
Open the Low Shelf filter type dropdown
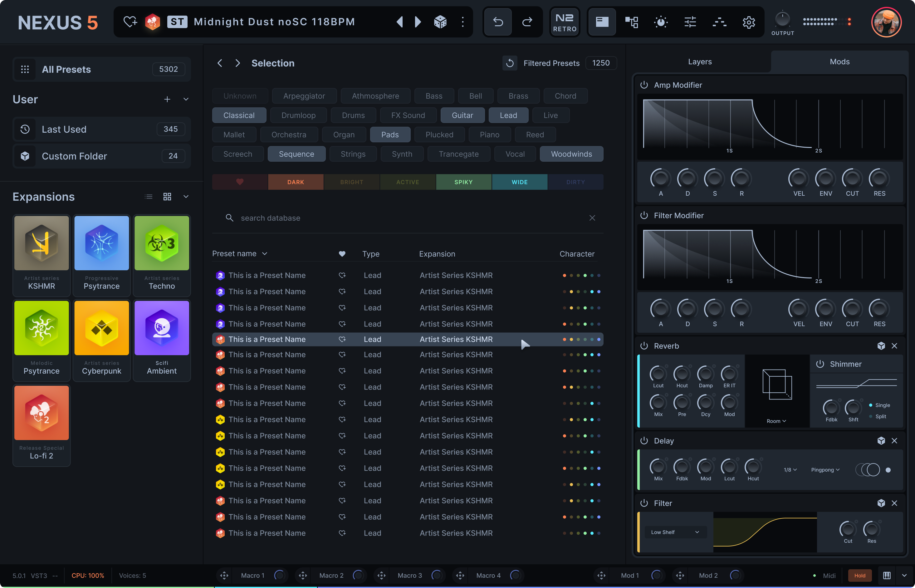click(675, 532)
